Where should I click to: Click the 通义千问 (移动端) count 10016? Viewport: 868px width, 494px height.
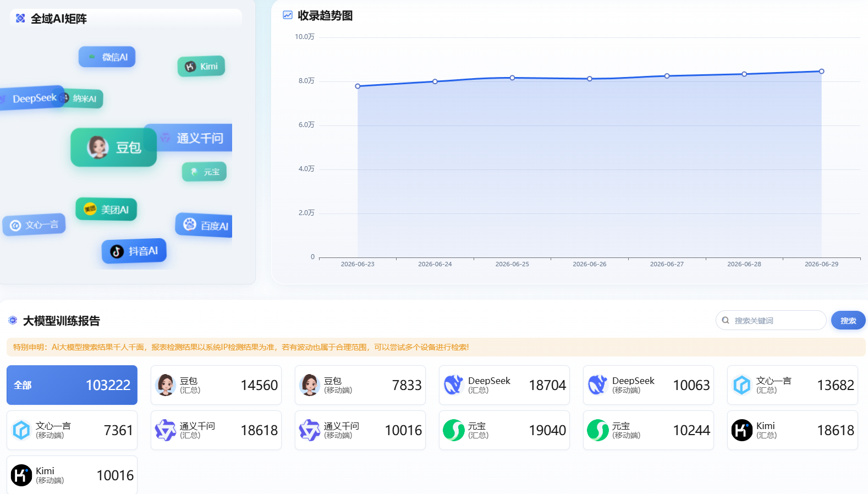(403, 430)
